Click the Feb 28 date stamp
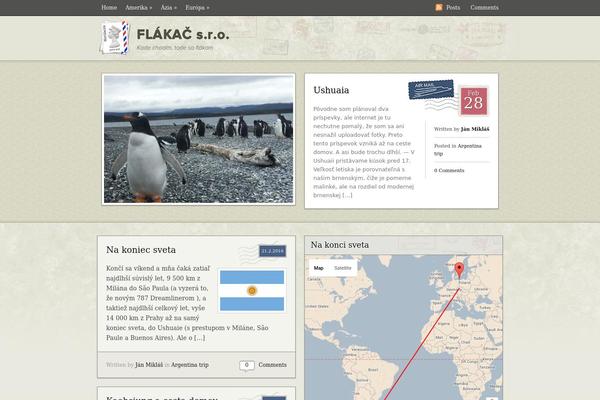Image resolution: width=600 pixels, height=400 pixels. 474,101
